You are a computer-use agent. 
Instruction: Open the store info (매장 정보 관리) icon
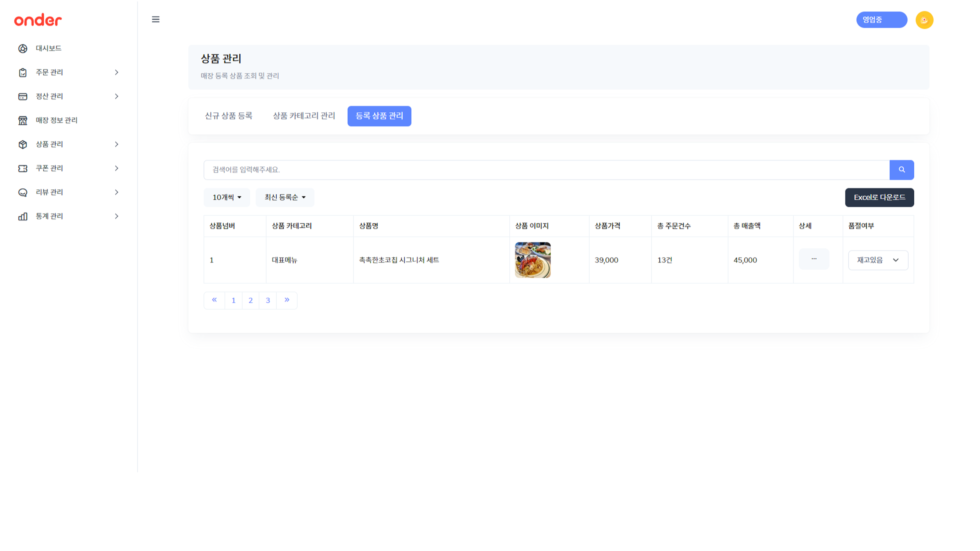coord(23,121)
